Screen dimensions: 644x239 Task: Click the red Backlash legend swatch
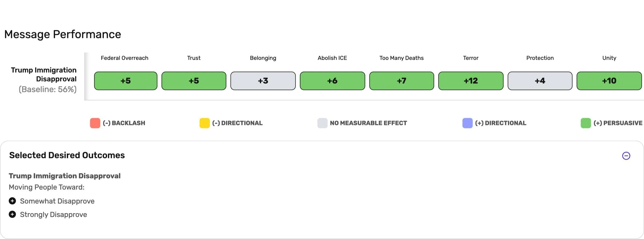tap(95, 123)
